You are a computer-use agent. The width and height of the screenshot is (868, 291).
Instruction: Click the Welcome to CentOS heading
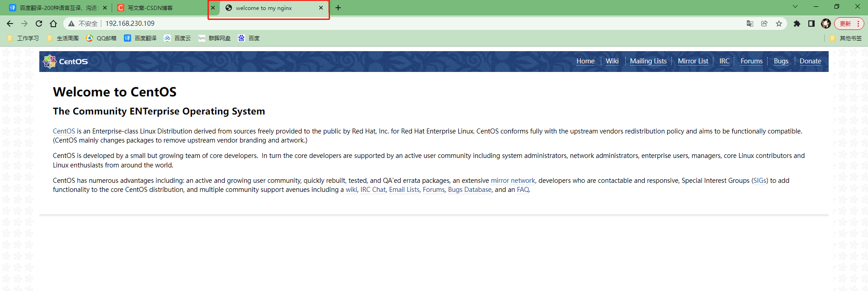114,92
